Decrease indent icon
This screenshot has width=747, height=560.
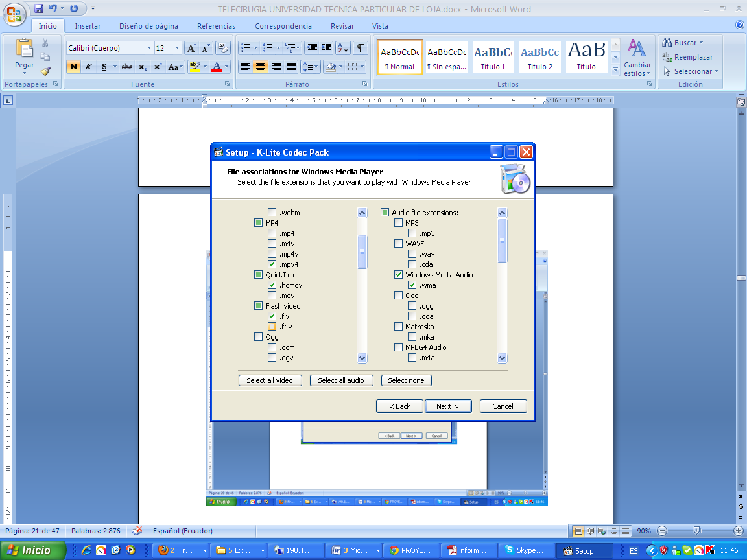pyautogui.click(x=312, y=47)
